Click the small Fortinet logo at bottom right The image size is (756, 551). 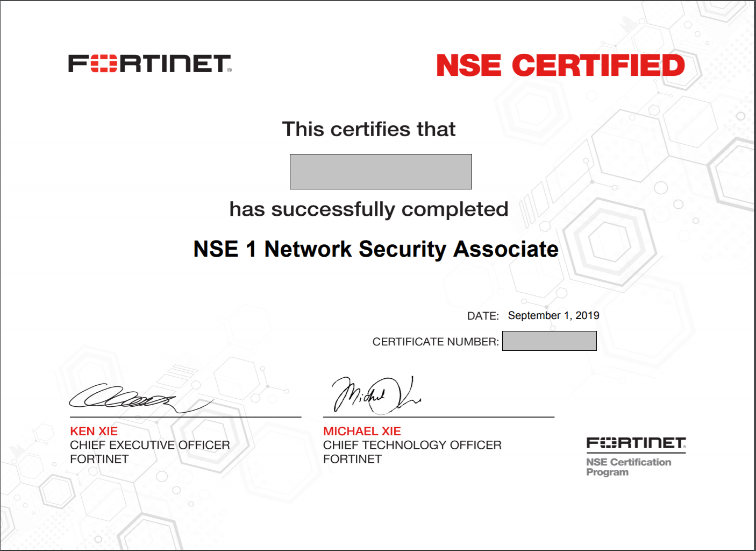tap(636, 443)
